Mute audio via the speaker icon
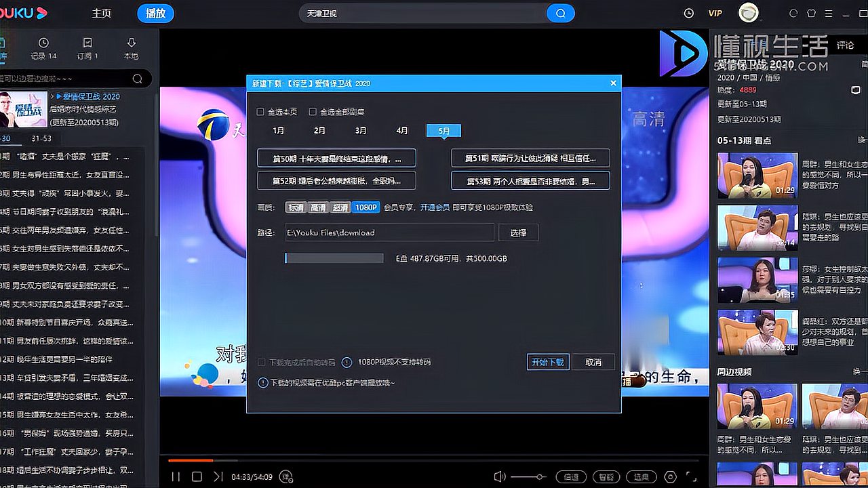868x488 pixels. tap(500, 476)
